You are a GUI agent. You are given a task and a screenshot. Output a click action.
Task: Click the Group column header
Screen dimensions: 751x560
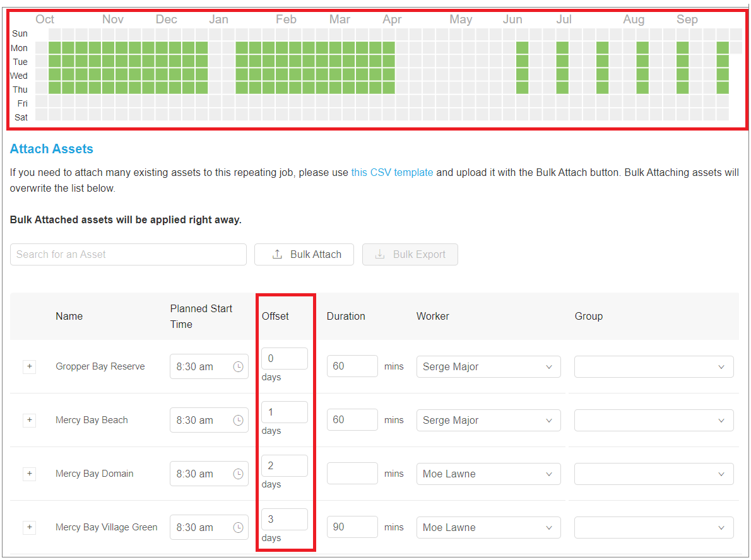(589, 317)
